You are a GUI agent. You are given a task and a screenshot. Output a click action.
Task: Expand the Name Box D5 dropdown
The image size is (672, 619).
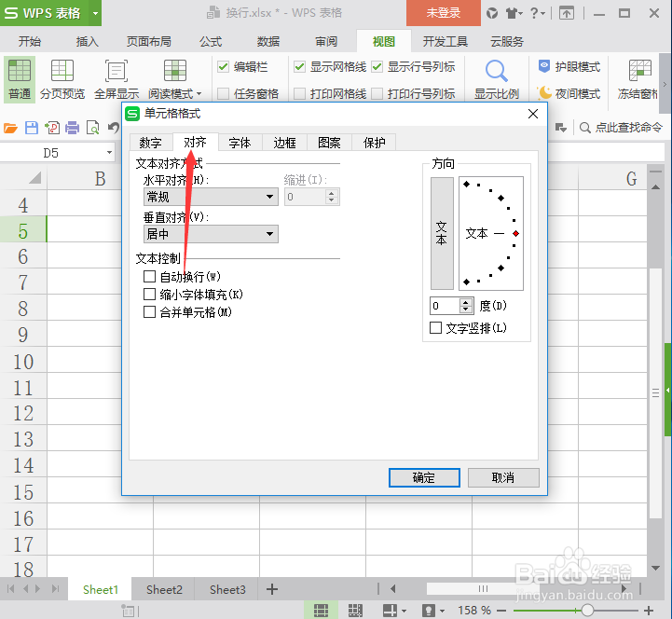pos(109,153)
